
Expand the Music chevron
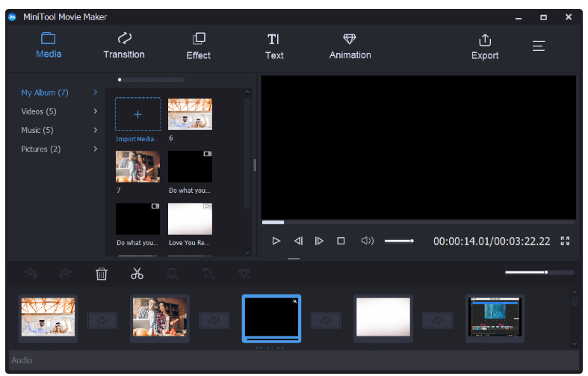(95, 130)
